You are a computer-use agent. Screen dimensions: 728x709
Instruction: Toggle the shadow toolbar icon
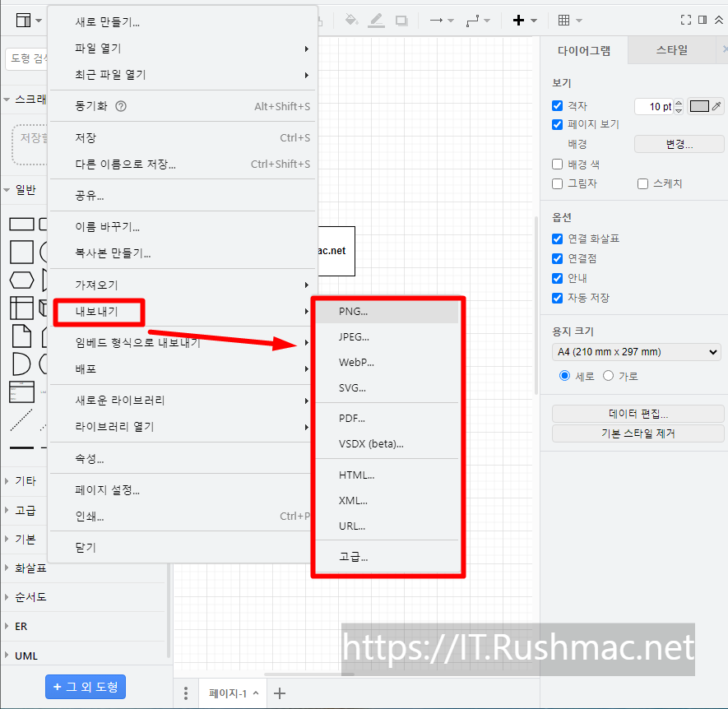pyautogui.click(x=401, y=21)
